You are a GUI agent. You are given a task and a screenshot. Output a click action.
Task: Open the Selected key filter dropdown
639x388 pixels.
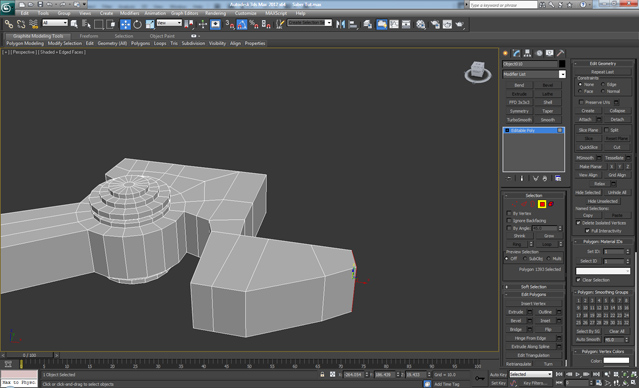point(530,374)
